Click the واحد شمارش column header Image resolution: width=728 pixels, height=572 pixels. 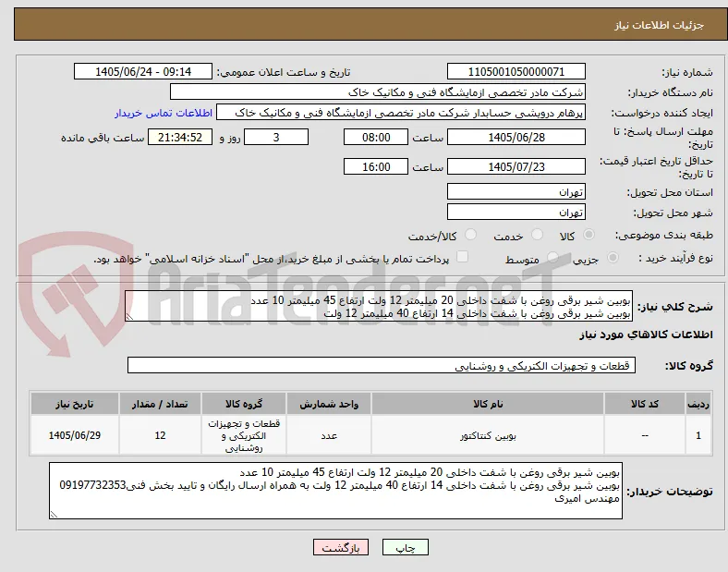(x=329, y=404)
